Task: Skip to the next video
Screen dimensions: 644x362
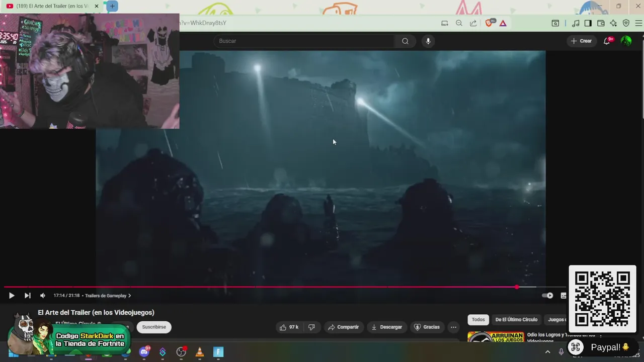Action: coord(28,296)
